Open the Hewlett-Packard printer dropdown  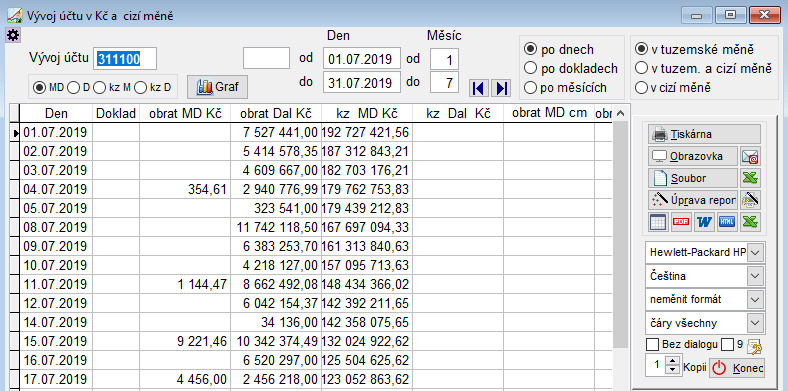pyautogui.click(x=755, y=252)
